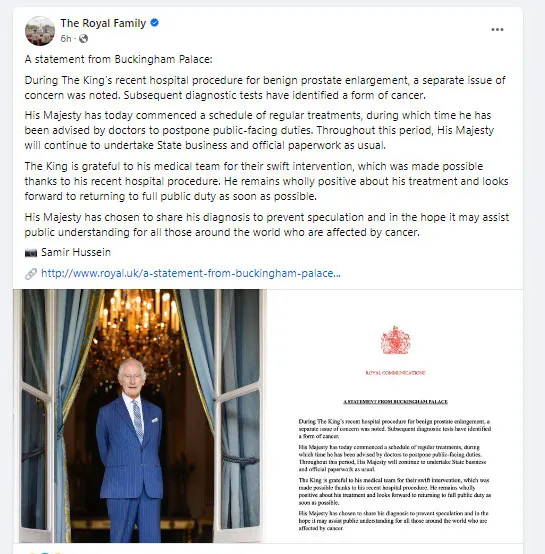Viewport: 545px width, 554px height.
Task: Visit The Royal Family page name
Action: tap(103, 23)
